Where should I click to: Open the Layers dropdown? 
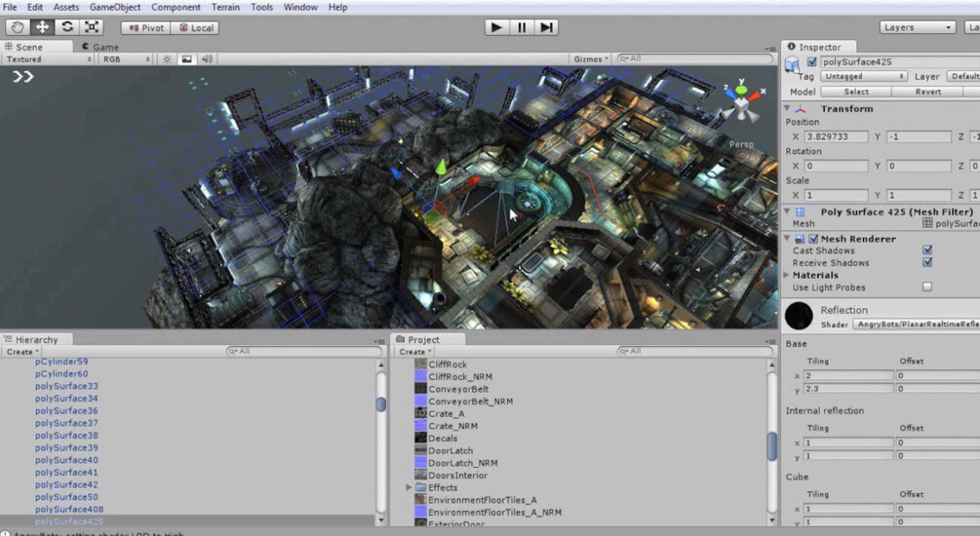918,27
